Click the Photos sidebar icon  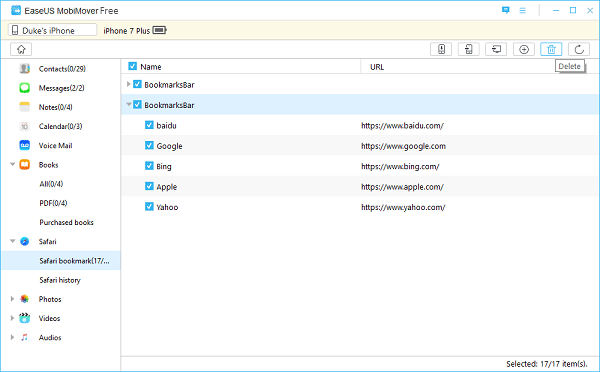[24, 299]
